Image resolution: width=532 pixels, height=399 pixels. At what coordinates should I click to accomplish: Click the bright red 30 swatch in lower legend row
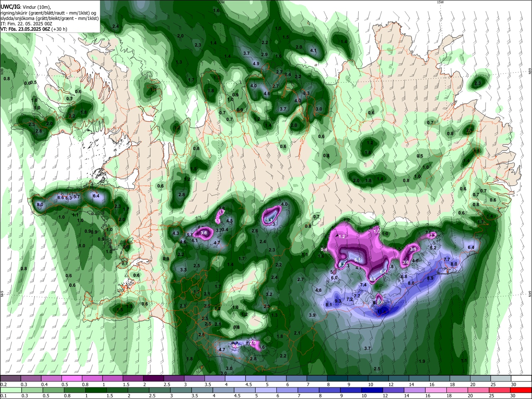point(521,390)
